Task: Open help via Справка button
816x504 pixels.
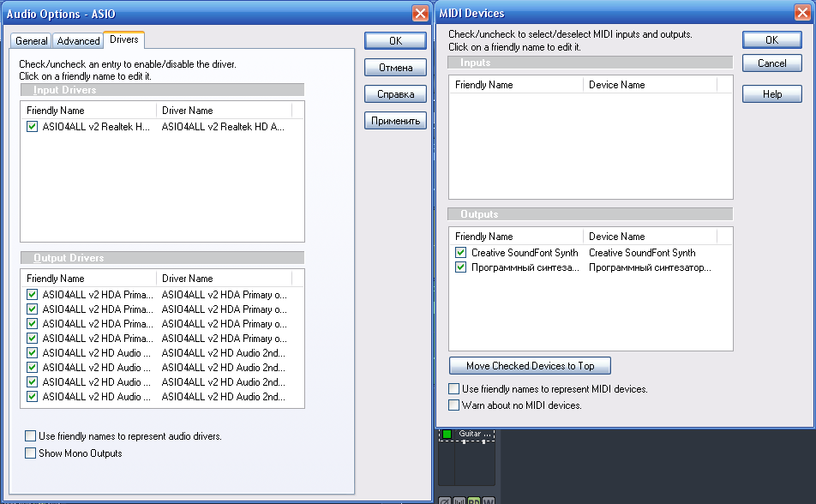Action: [x=395, y=94]
